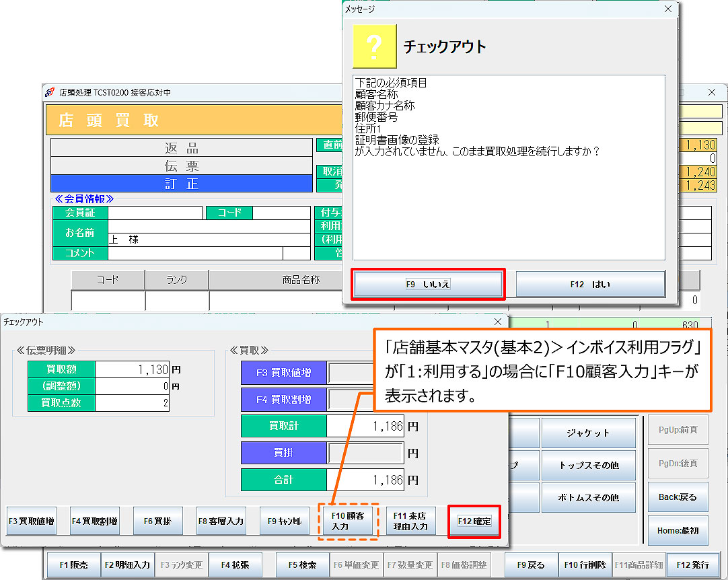Viewport: 728px width, 580px height.
Task: Open F8 客層入力 button
Action: 221,521
